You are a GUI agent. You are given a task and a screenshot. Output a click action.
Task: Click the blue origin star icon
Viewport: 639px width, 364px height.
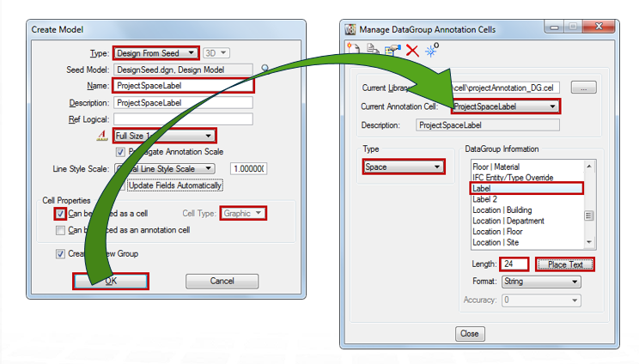pyautogui.click(x=431, y=50)
